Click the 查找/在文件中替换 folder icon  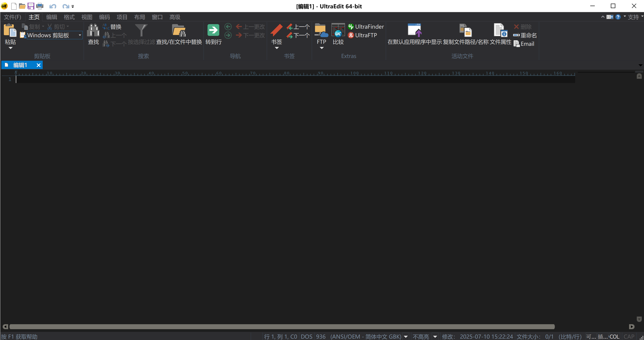click(x=179, y=30)
